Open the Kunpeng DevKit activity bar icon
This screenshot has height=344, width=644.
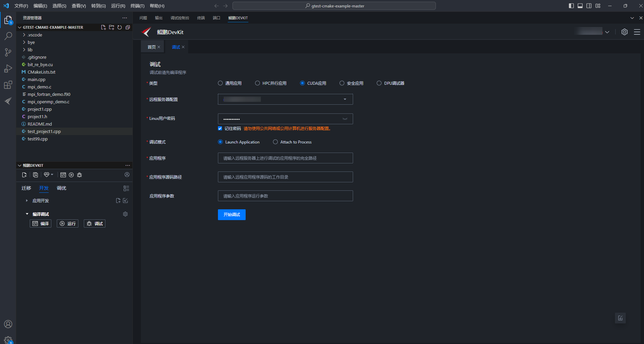click(x=8, y=101)
